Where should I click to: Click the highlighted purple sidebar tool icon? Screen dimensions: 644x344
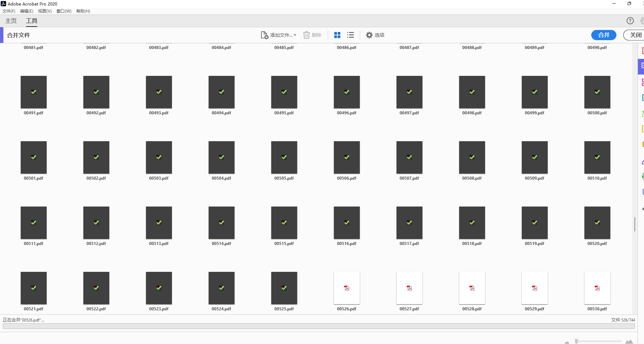click(x=641, y=66)
